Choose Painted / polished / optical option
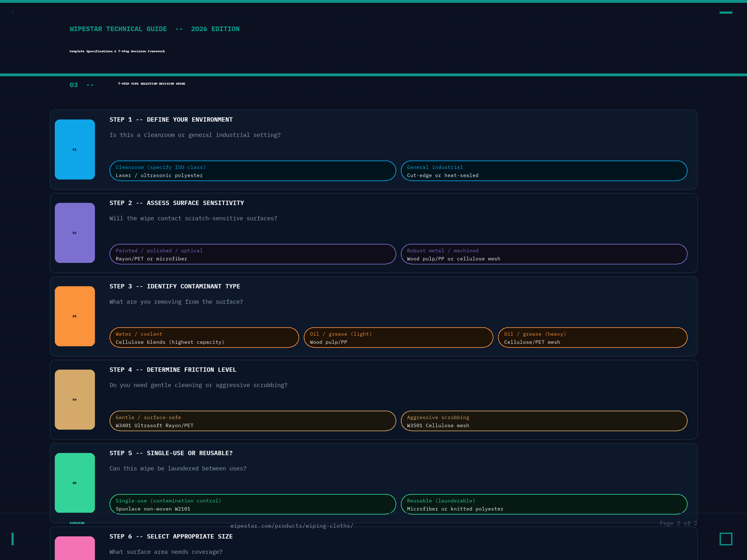 252,254
